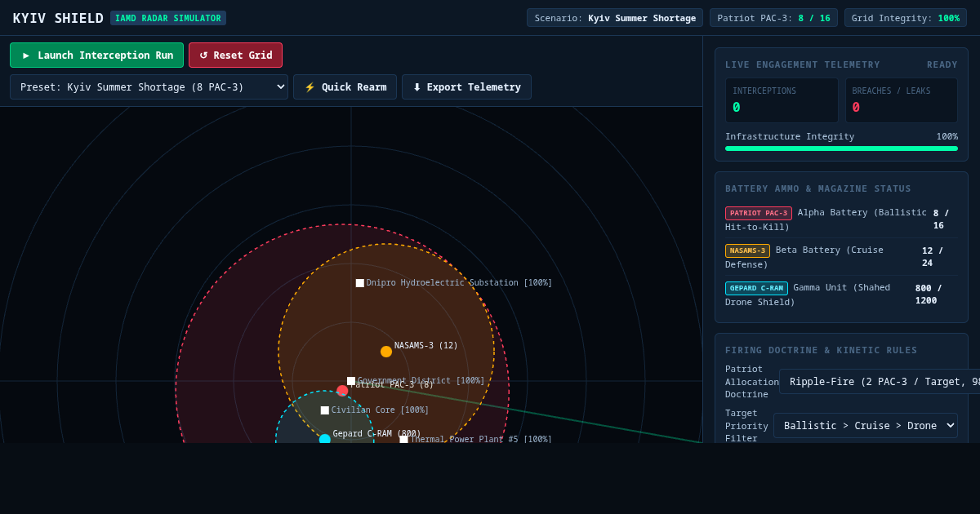Export the telemetry data
The height and width of the screenshot is (514, 980).
click(466, 87)
